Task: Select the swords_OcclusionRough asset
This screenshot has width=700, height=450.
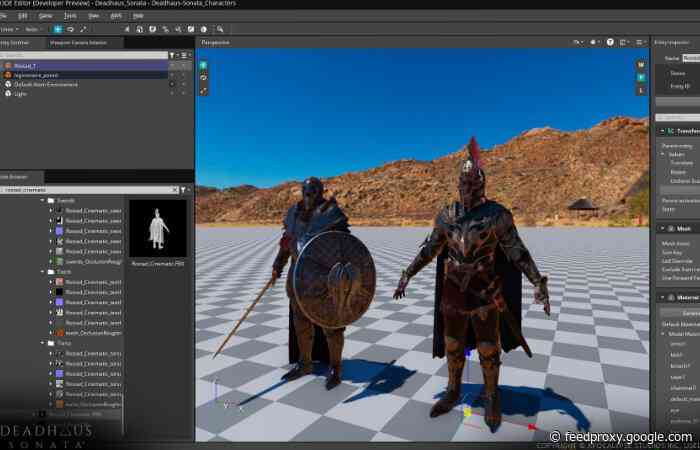Action: (89, 262)
